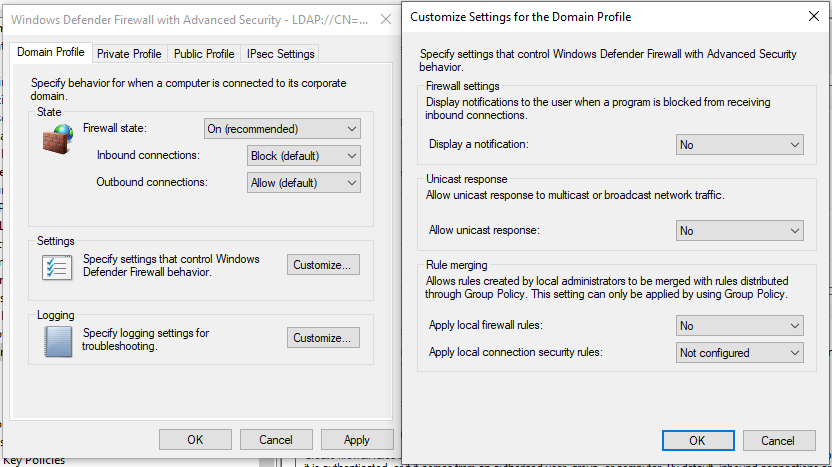
Task: Click the Rule merging group label
Action: coord(457,265)
